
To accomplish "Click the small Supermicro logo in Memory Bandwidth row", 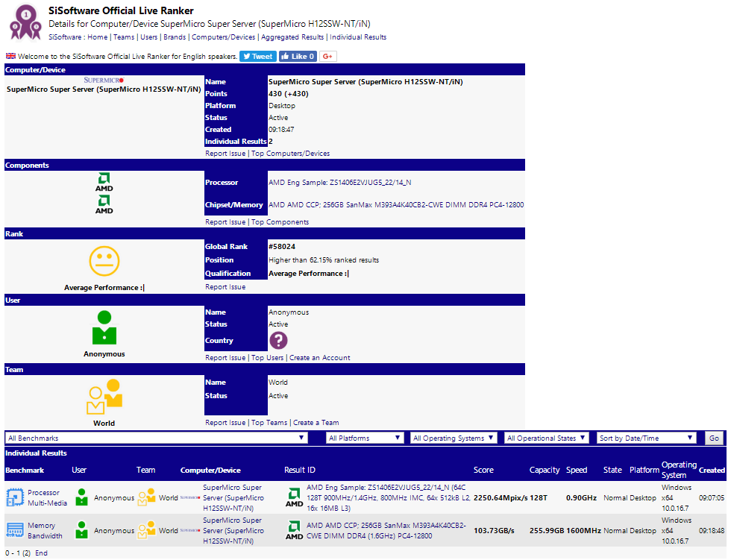I will [x=190, y=530].
